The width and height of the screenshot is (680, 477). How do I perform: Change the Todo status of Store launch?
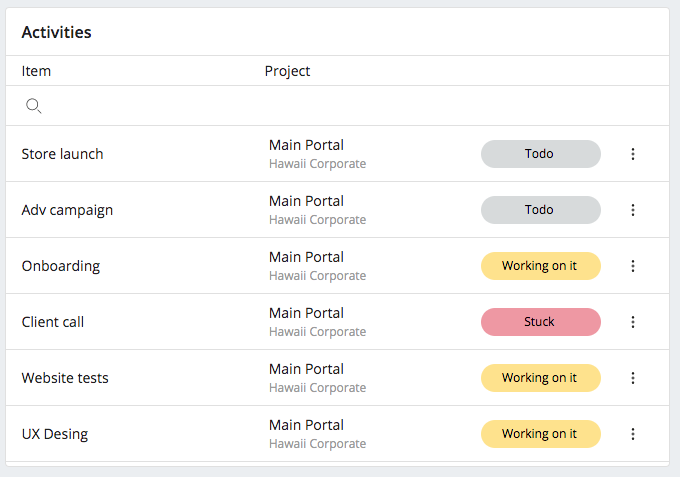[540, 154]
